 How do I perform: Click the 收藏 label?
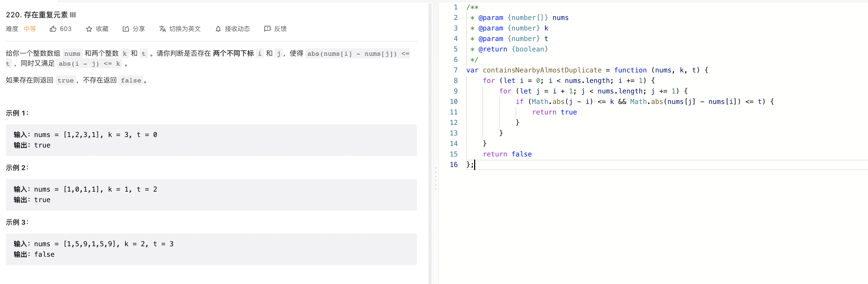(102, 29)
